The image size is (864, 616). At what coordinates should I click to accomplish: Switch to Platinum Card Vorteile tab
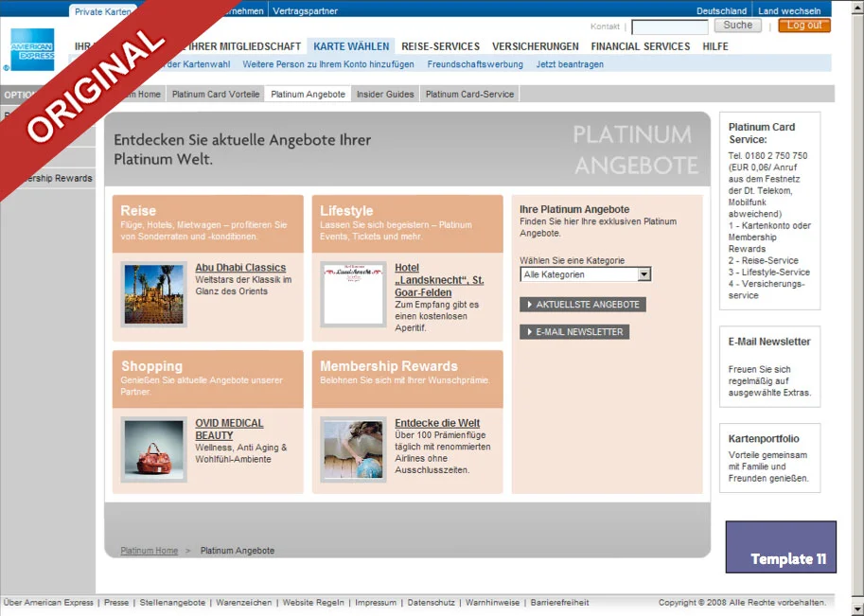[216, 95]
